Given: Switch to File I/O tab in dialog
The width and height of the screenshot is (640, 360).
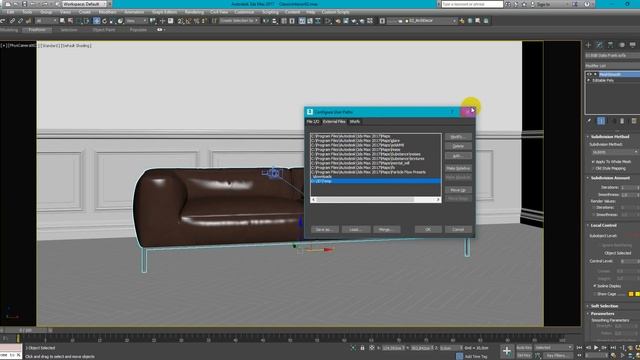Looking at the screenshot, I should (x=313, y=122).
